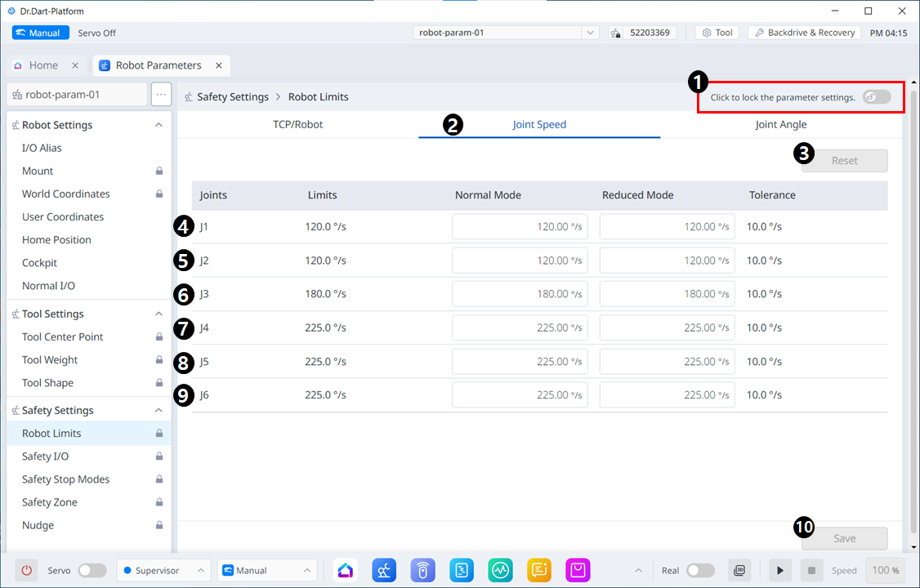Open the blue Robot Parameters dock icon

[385, 570]
